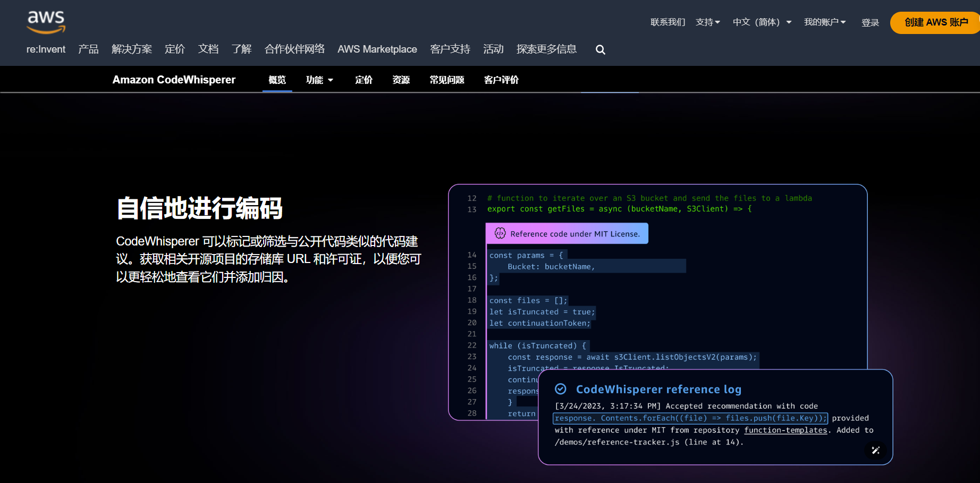Open the 解决方案 menu
The height and width of the screenshot is (483, 980).
point(132,49)
